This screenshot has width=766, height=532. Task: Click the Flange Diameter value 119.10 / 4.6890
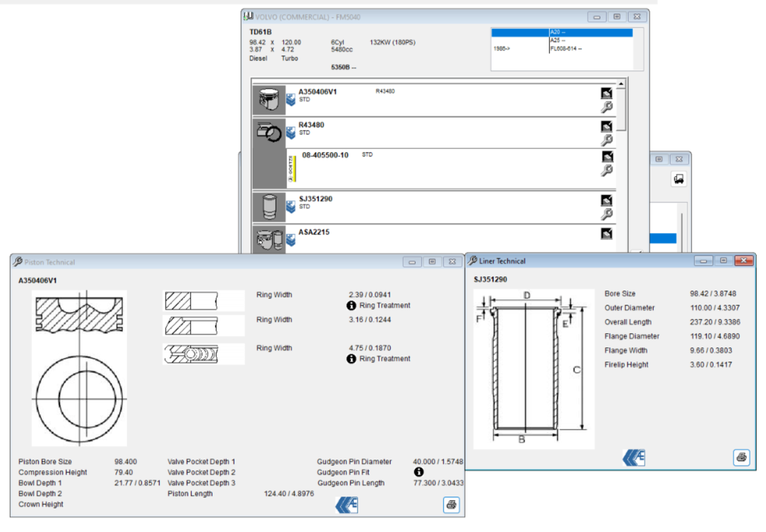pyautogui.click(x=715, y=336)
